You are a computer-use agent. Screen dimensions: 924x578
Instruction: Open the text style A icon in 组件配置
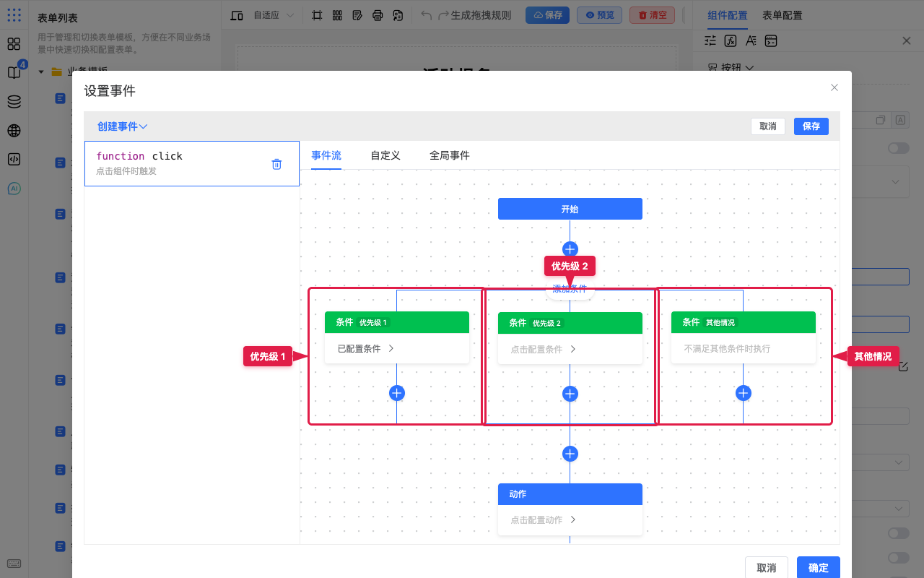pos(751,40)
